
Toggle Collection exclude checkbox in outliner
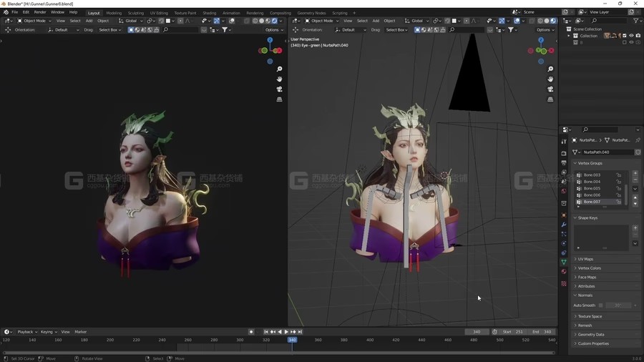click(625, 36)
